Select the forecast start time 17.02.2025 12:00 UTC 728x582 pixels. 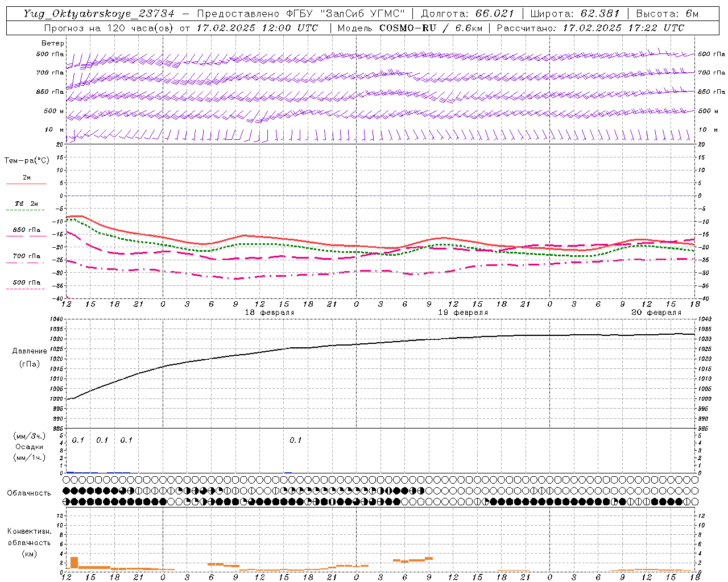258,28
